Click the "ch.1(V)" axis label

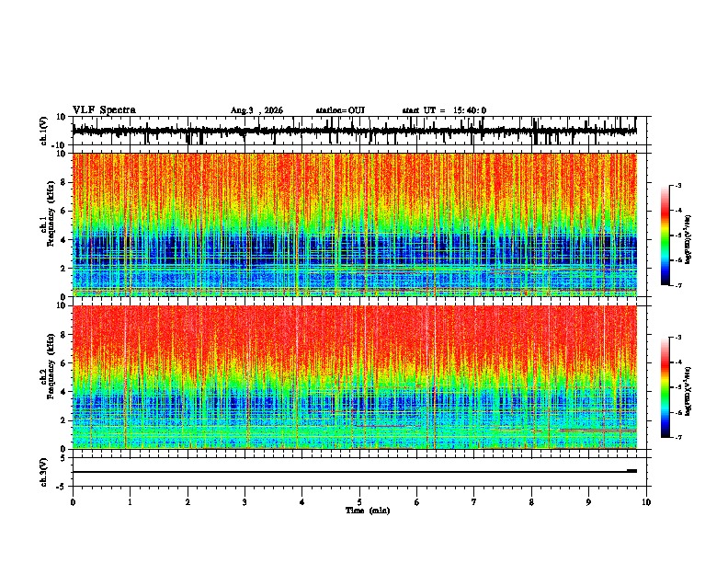click(x=44, y=131)
